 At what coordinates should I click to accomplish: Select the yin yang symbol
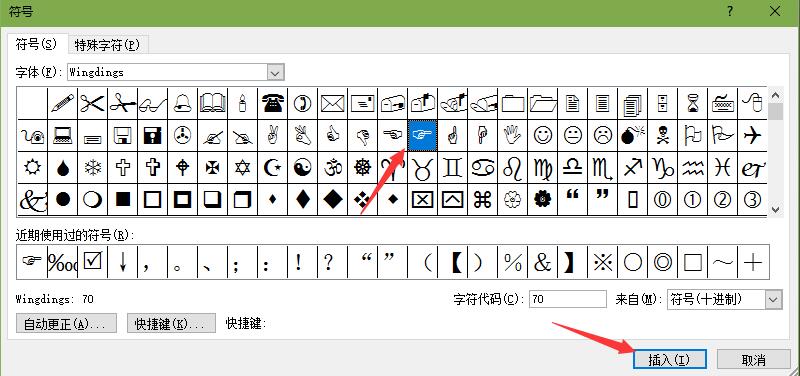pyautogui.click(x=303, y=167)
